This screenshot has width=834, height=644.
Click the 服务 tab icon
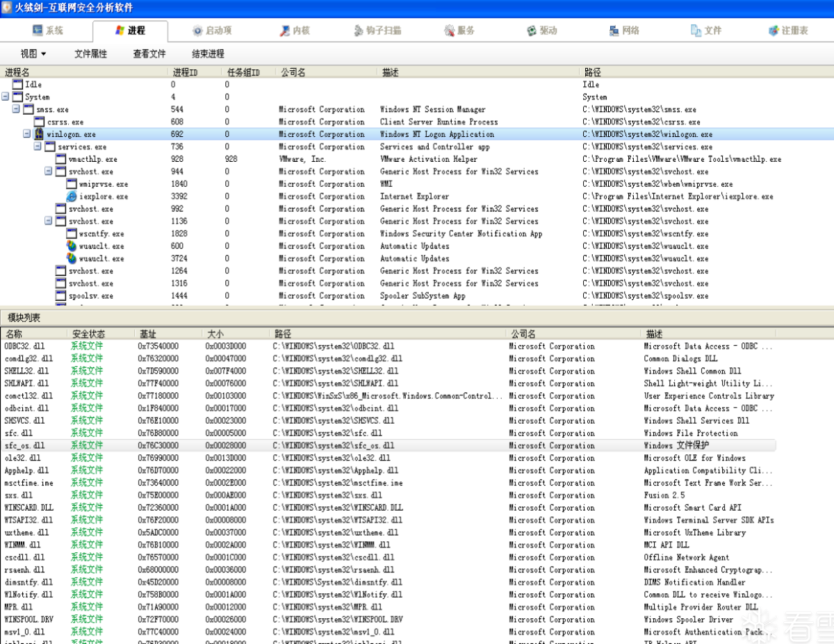coord(450,31)
